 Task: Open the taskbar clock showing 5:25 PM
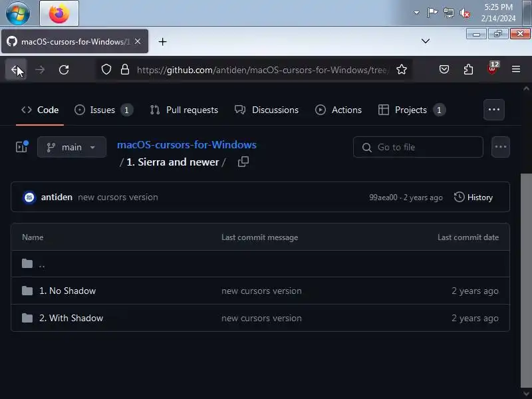pos(498,13)
